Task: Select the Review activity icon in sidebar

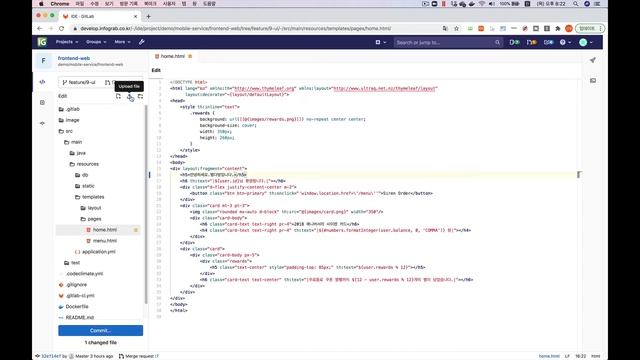Action: tap(42, 102)
